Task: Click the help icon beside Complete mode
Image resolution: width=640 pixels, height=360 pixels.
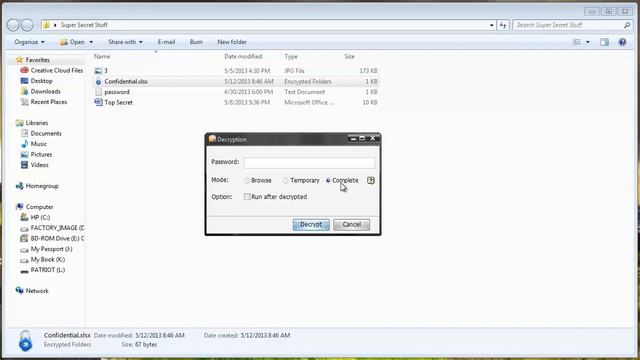Action: click(370, 180)
